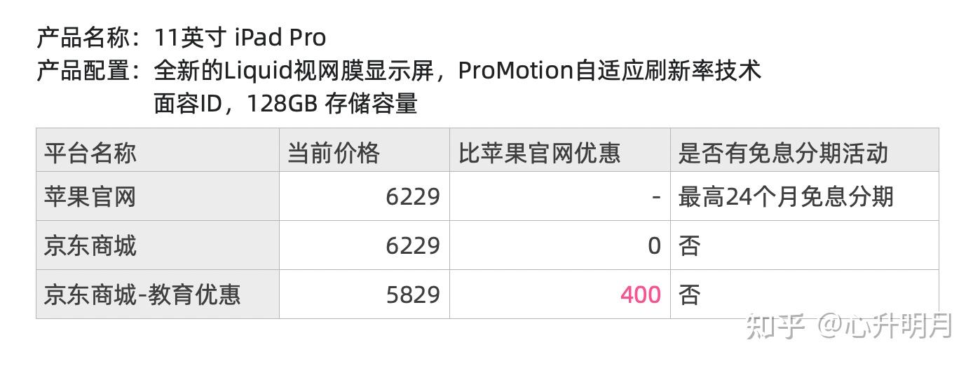
Task: Click the 0 discount cell for 京东商城
Action: tap(653, 245)
